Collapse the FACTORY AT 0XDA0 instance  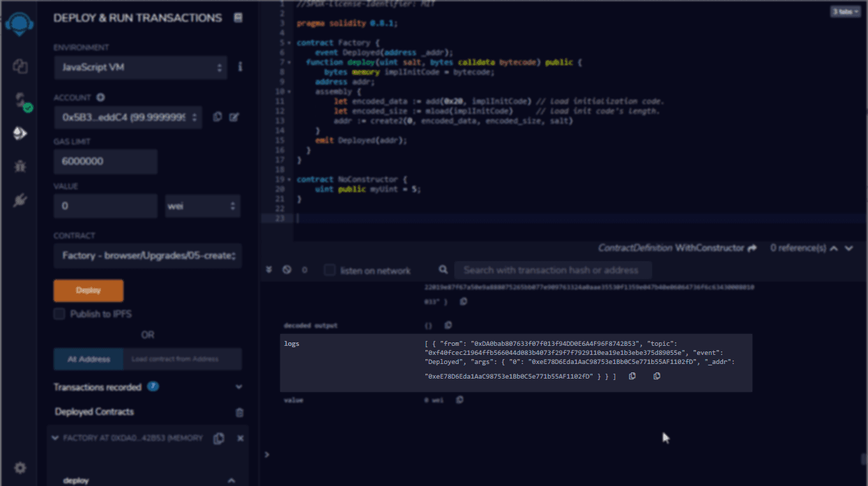(56, 438)
